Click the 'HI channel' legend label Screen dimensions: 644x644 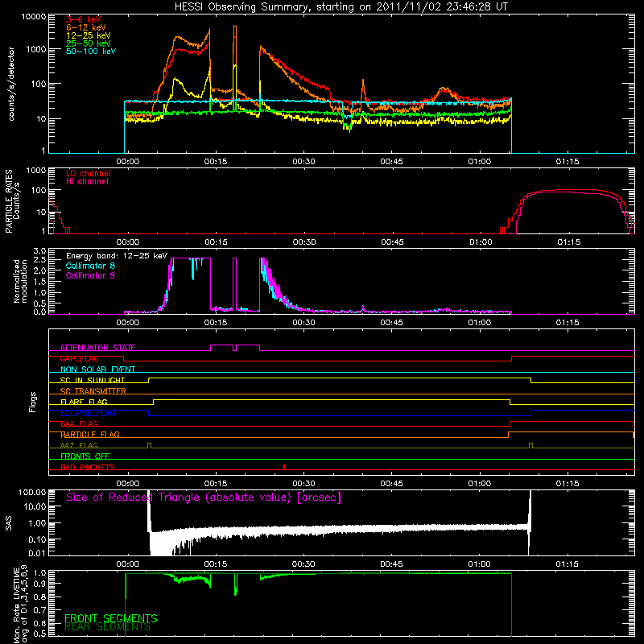click(x=87, y=181)
